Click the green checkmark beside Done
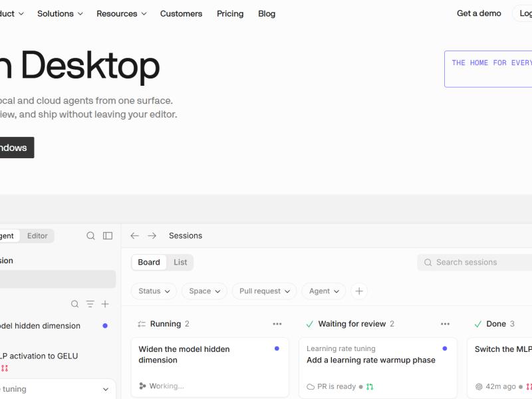 [477, 324]
